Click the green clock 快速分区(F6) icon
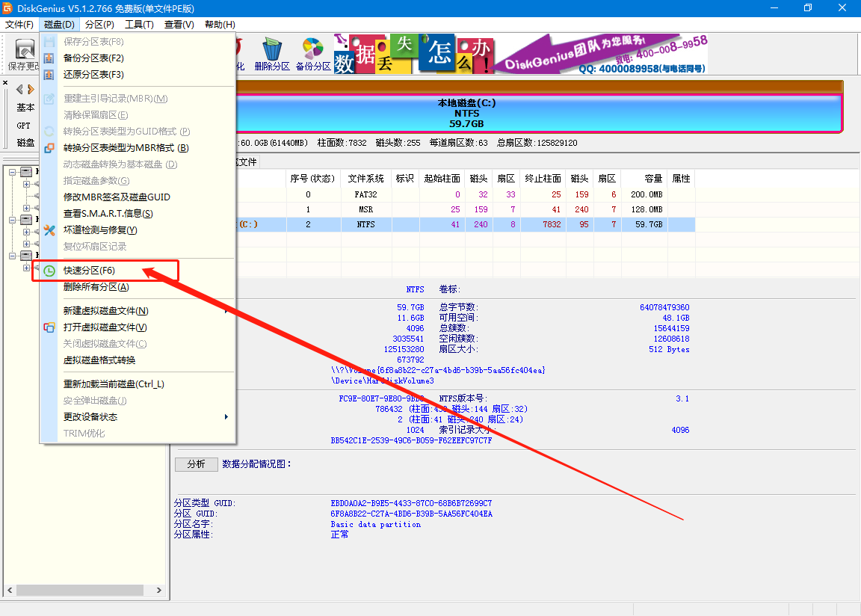This screenshot has width=861, height=616. point(49,271)
